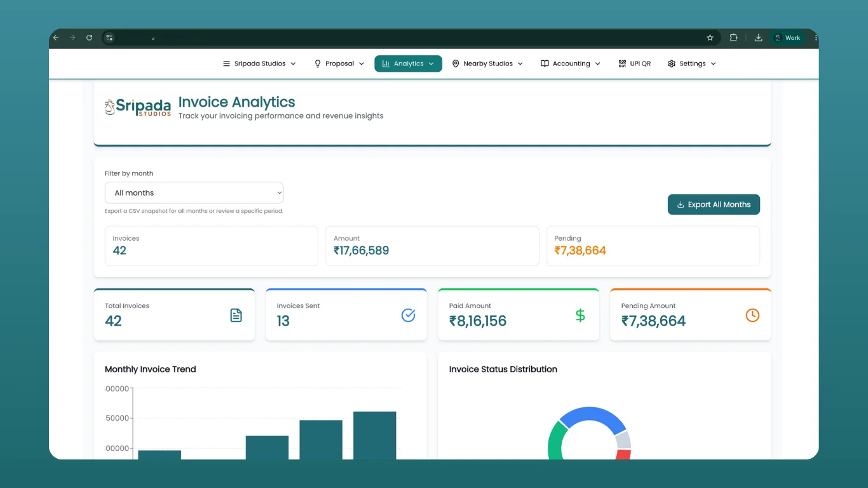Click the Sripada Studios logo
This screenshot has width=868, height=488.
138,107
